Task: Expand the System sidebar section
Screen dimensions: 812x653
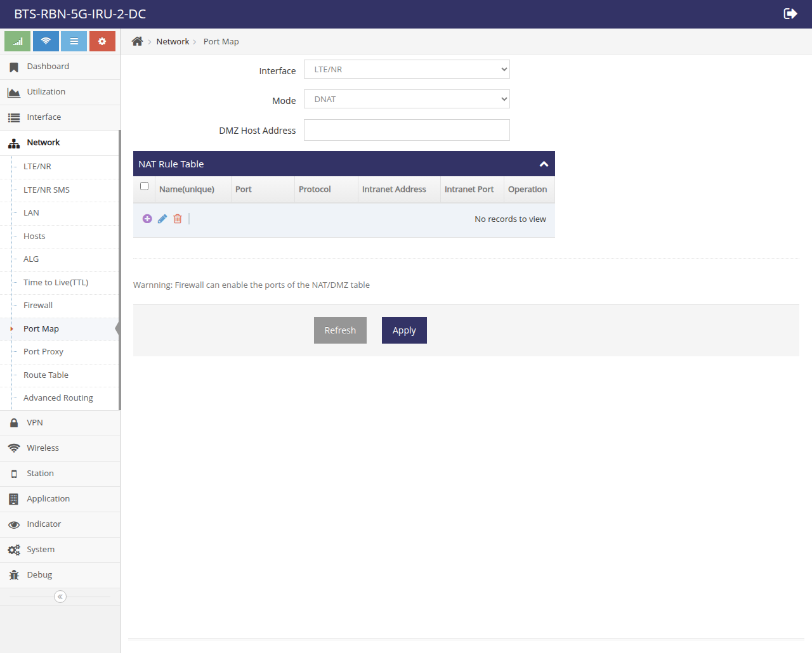Action: pyautogui.click(x=60, y=550)
